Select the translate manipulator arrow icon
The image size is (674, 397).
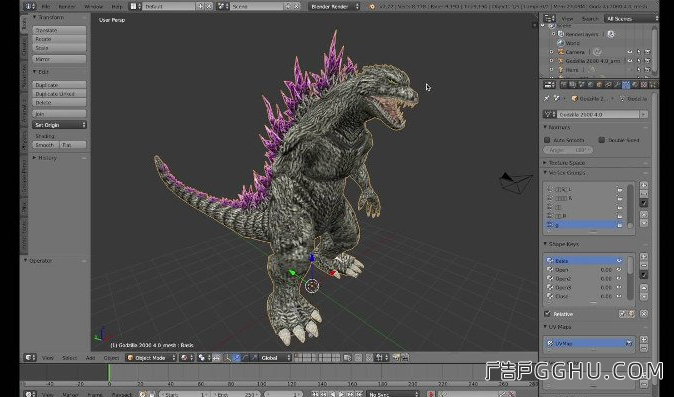click(x=236, y=357)
